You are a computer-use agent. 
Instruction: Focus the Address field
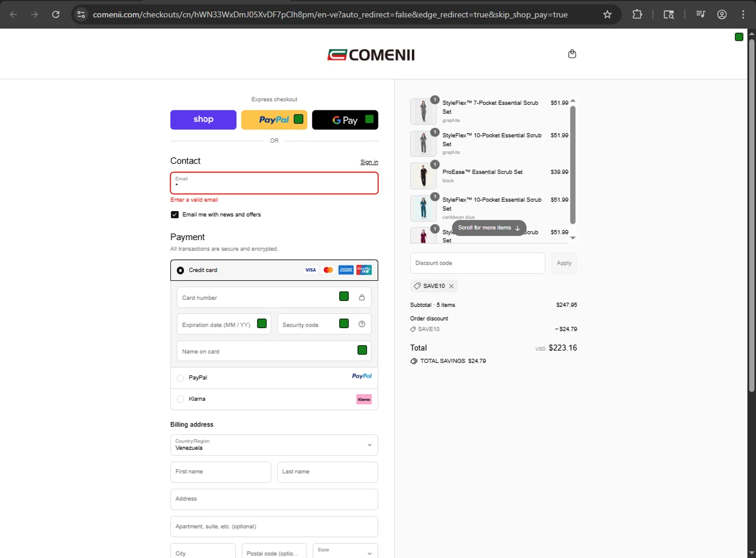coord(274,499)
